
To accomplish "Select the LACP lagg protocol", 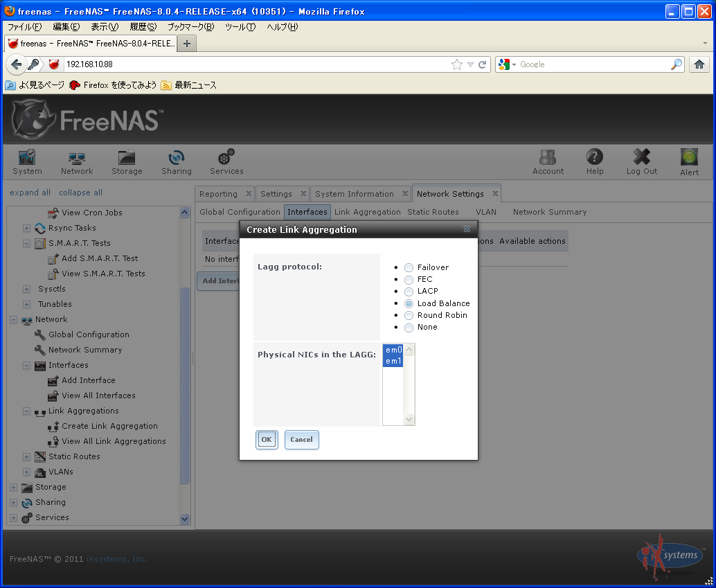I will (409, 292).
